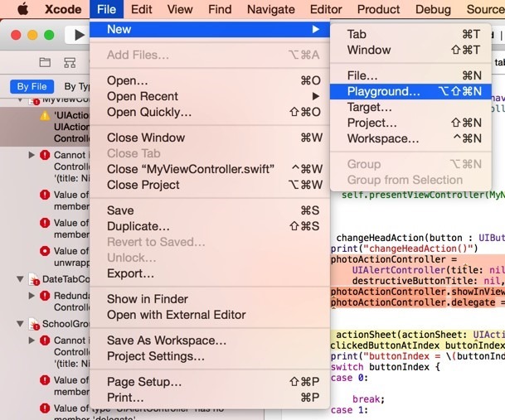Expand the first 'Cannot' error disclosure triangle
Viewport: 505px width, 420px height.
(x=32, y=155)
